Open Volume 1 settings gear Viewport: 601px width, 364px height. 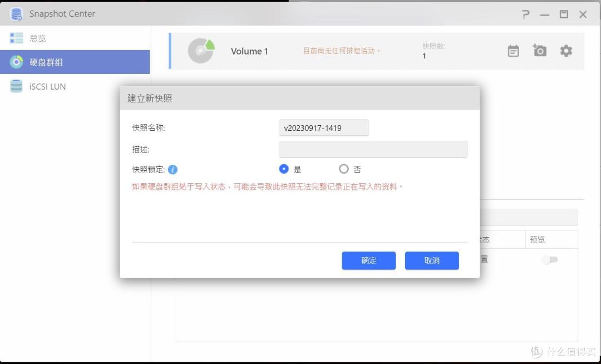point(566,51)
